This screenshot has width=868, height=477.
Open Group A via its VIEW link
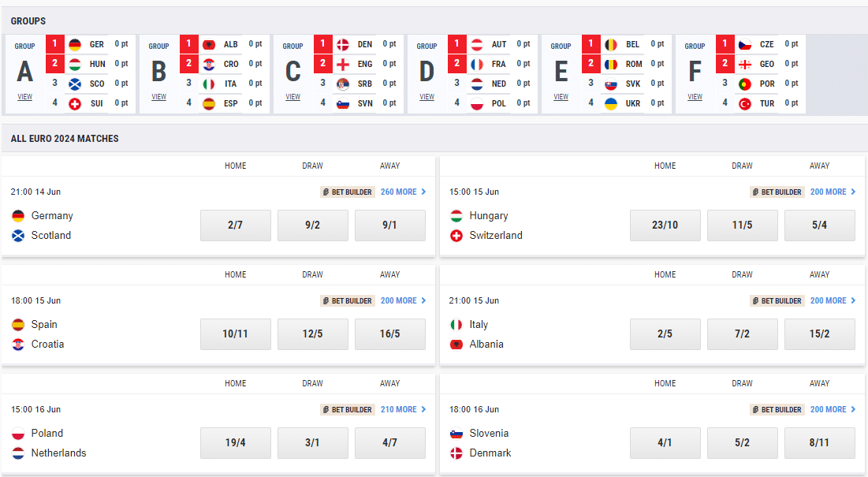[24, 96]
